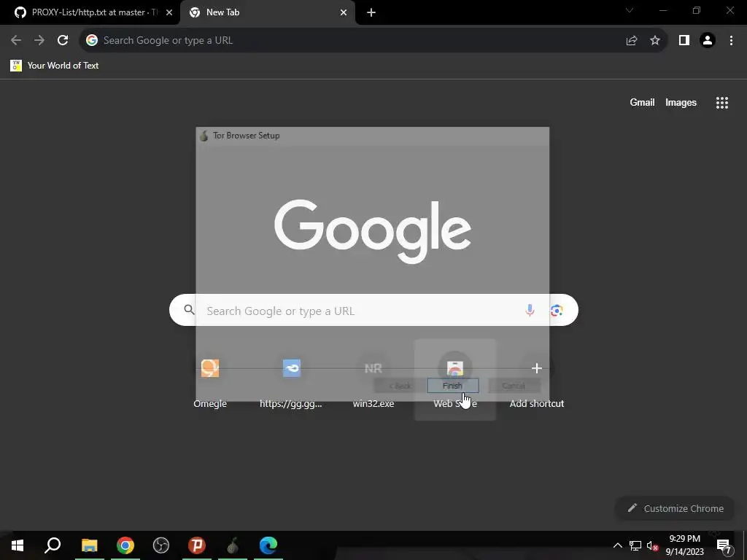Viewport: 747px width, 560px height.
Task: Open the Windows Start menu
Action: [x=18, y=545]
